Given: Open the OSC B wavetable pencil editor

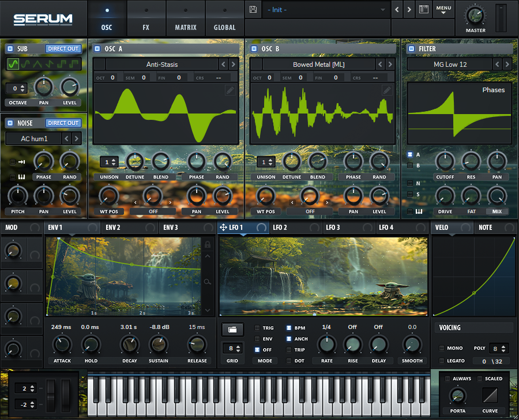Looking at the screenshot, I should [x=386, y=90].
